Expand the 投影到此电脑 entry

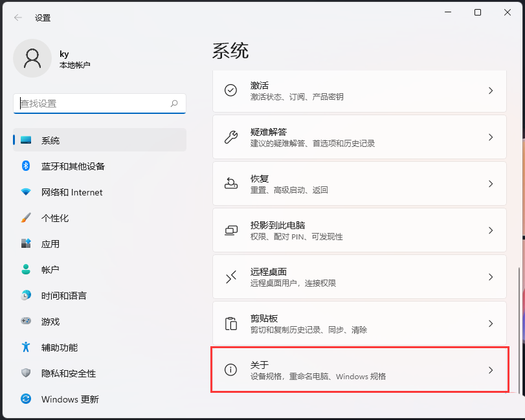[360, 230]
